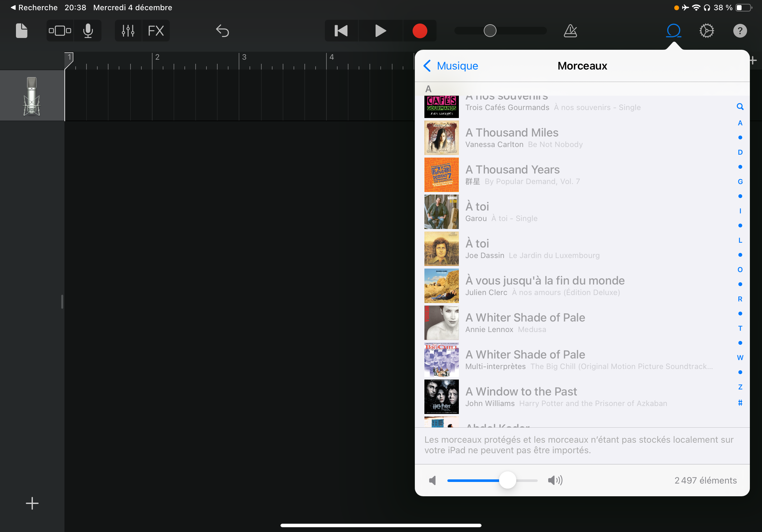Jump to letter G in index
This screenshot has width=762, height=532.
coord(740,182)
